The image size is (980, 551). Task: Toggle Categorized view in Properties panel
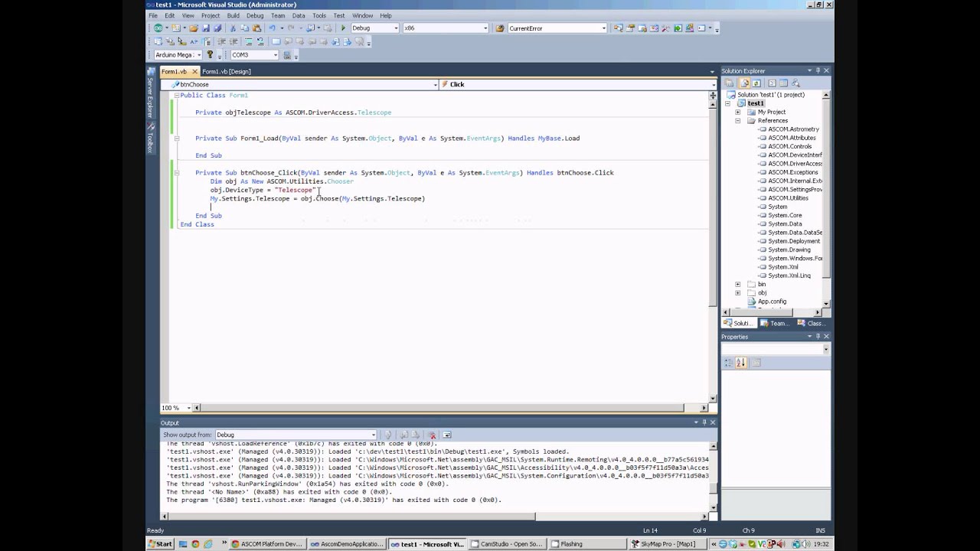tap(729, 363)
